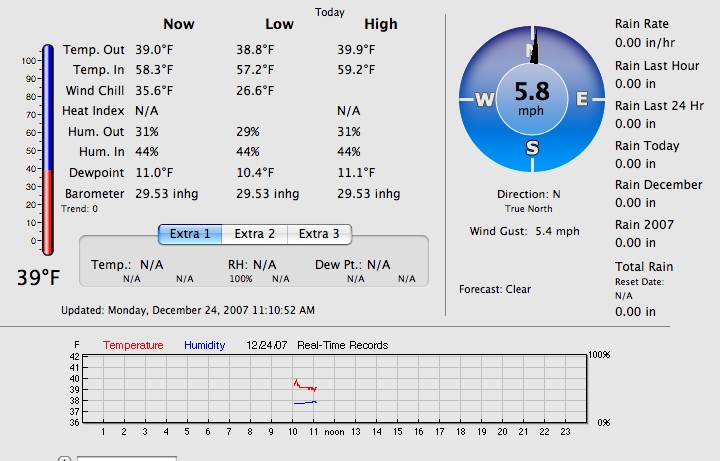The height and width of the screenshot is (461, 720).
Task: Click the Rain Today label
Action: [647, 146]
